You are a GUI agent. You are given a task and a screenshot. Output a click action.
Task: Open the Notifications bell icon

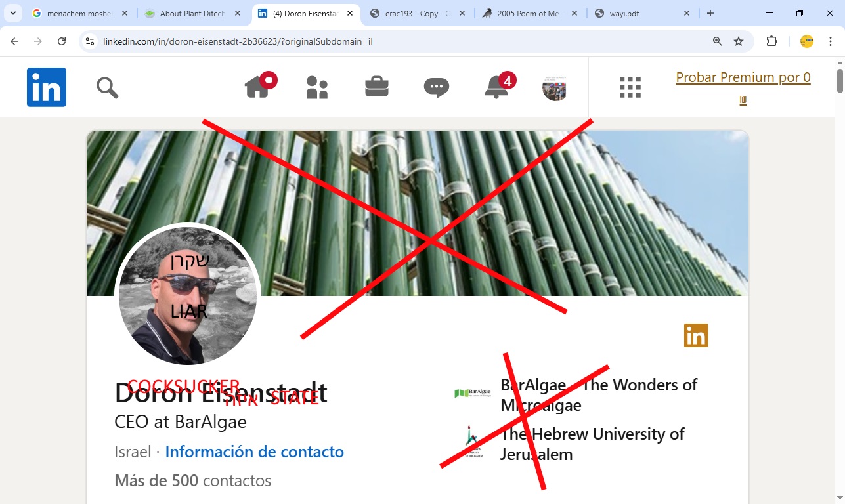497,87
